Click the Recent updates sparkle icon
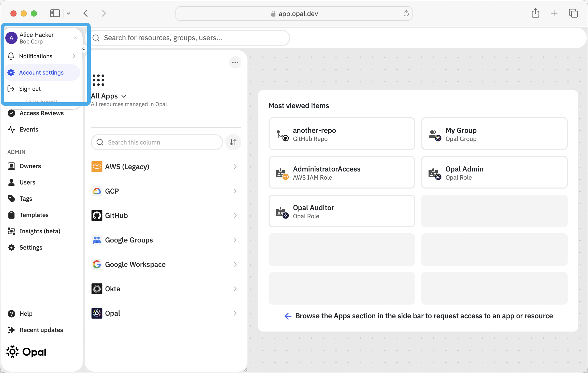Image resolution: width=588 pixels, height=373 pixels. pyautogui.click(x=11, y=330)
